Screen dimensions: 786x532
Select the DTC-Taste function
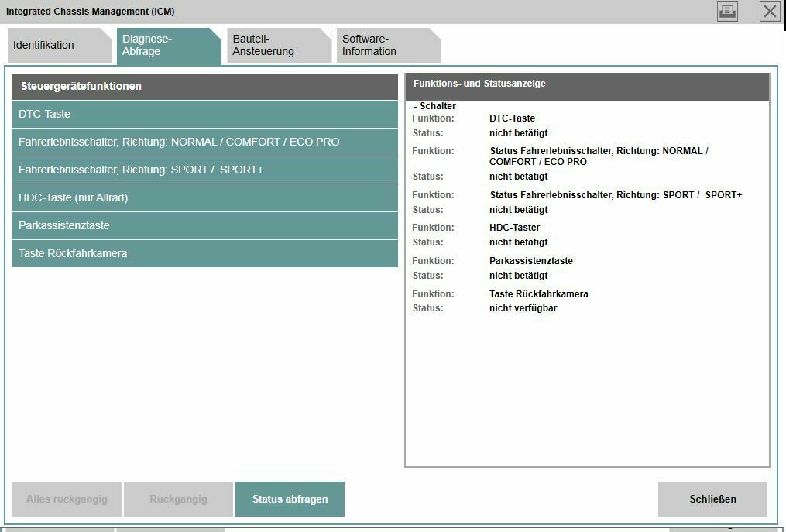[205, 114]
